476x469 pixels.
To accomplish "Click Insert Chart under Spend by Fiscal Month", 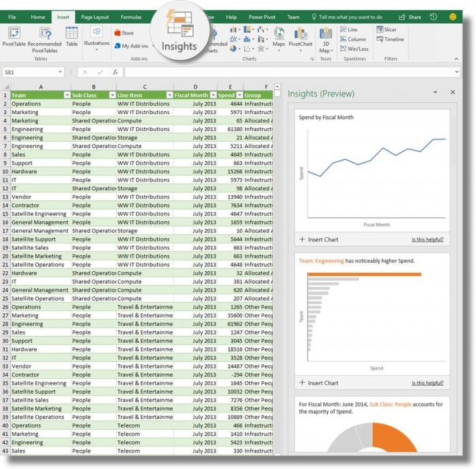I will click(318, 239).
